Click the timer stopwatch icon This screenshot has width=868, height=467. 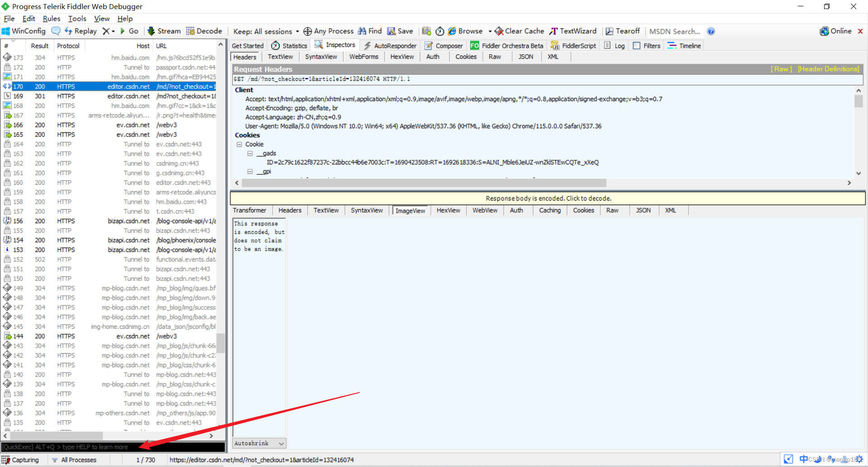point(439,31)
